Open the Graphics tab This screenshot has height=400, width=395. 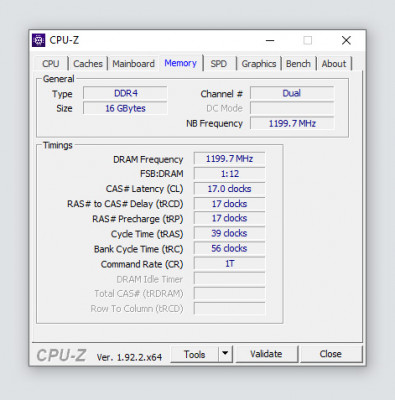tap(259, 64)
